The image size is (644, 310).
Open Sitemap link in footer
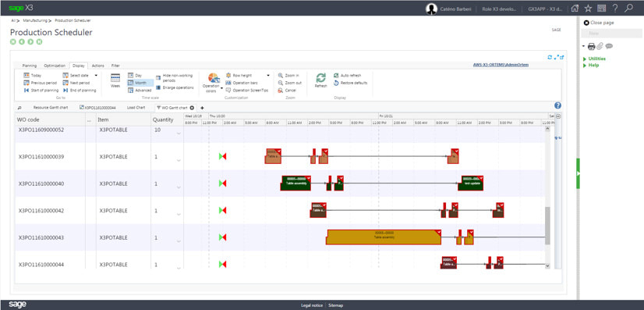335,305
